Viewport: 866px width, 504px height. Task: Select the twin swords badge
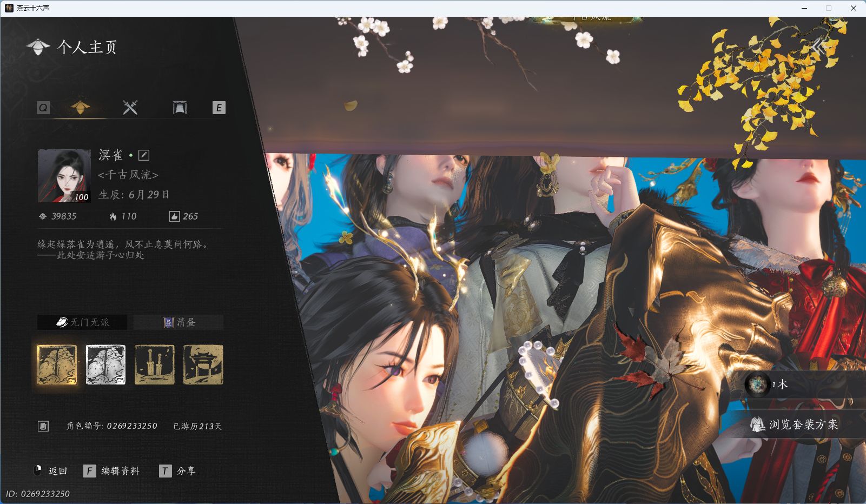(154, 365)
